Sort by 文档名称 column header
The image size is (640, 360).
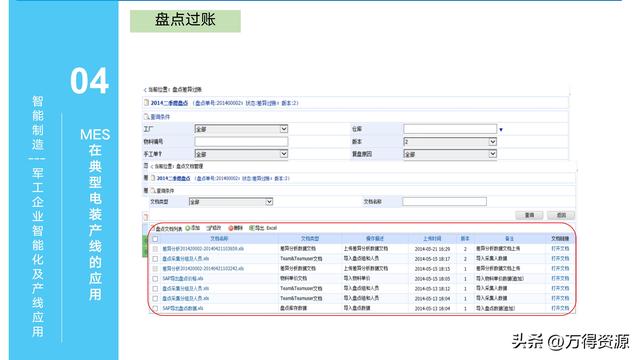tap(219, 239)
